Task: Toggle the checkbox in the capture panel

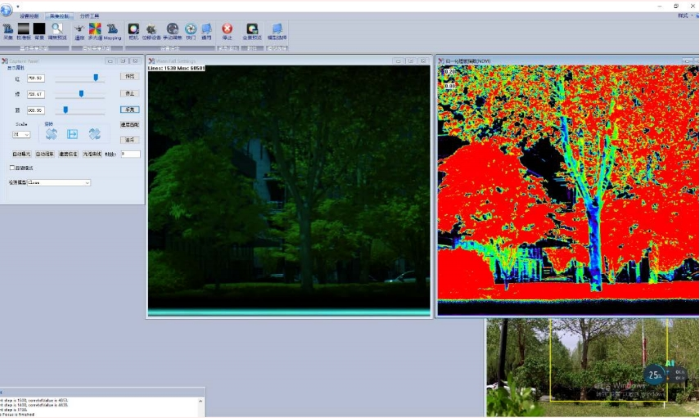Action: (x=12, y=168)
